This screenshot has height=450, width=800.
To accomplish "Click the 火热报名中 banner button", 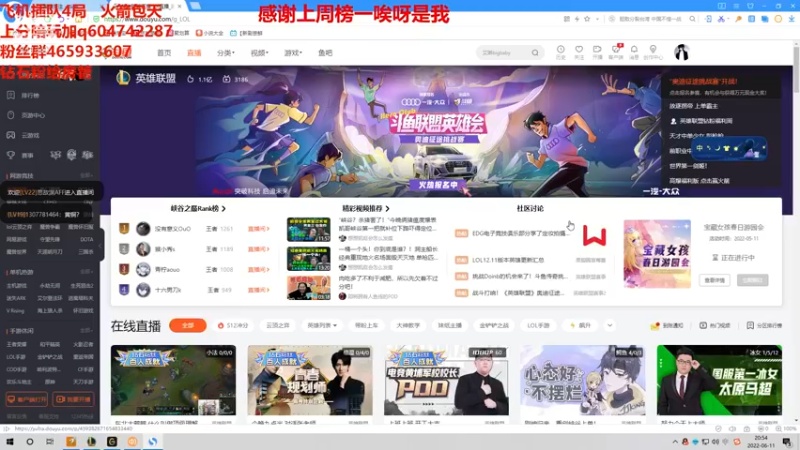I will point(438,185).
